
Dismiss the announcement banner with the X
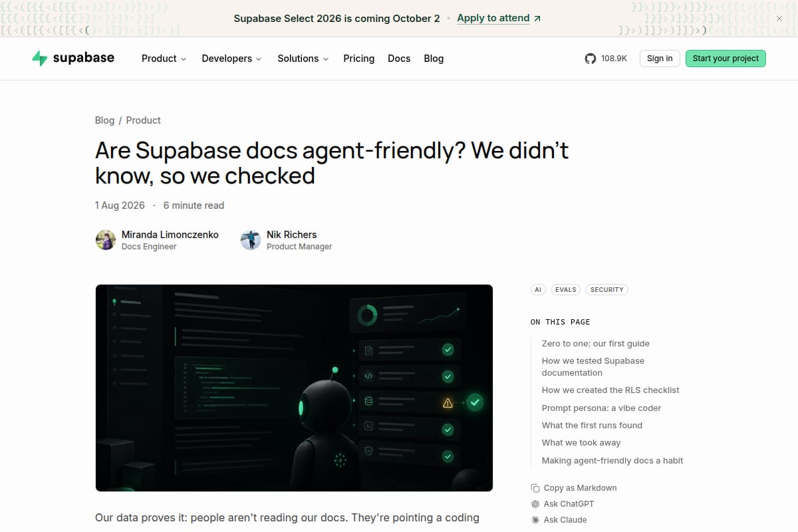point(779,19)
